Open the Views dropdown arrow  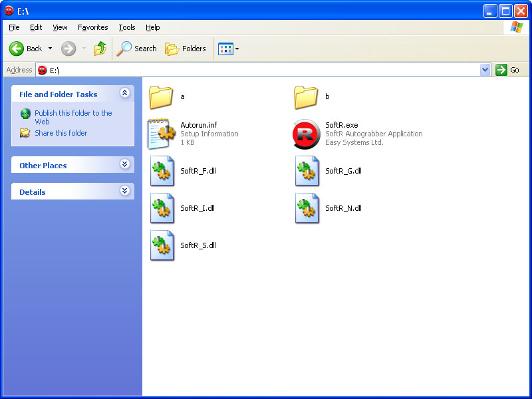[237, 49]
